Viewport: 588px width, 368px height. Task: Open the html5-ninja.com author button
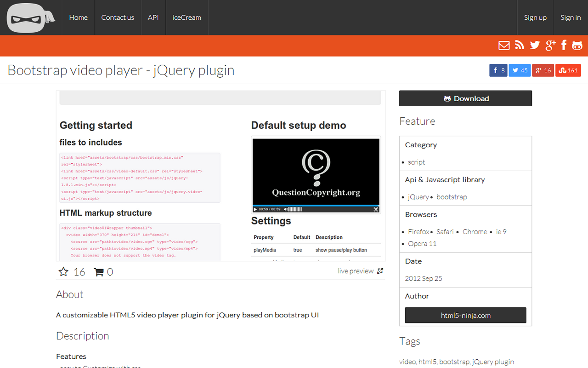coord(465,316)
